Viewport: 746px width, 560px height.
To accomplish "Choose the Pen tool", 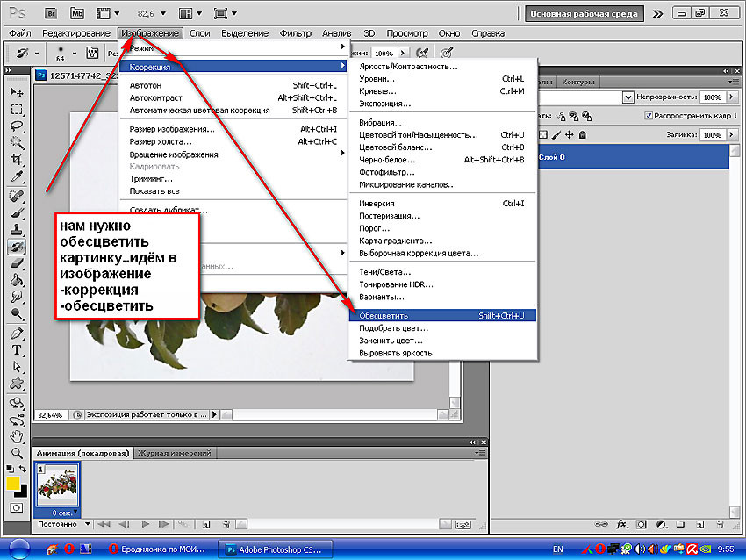I will pos(17,333).
